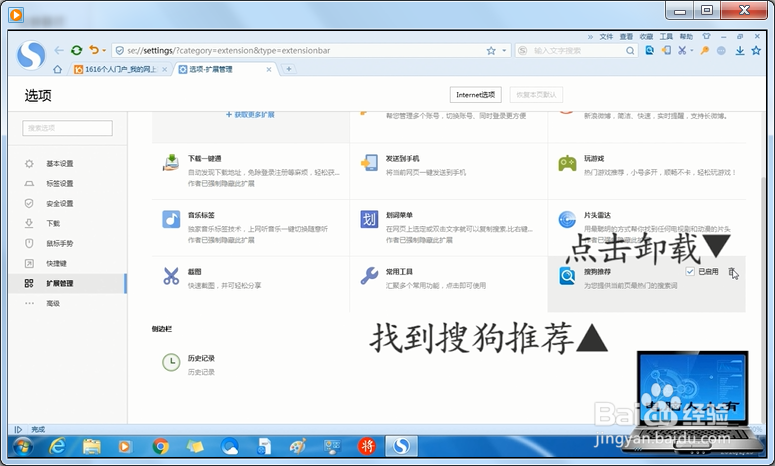Image resolution: width=775 pixels, height=466 pixels.
Task: Click the Internet选项 button
Action: [475, 95]
